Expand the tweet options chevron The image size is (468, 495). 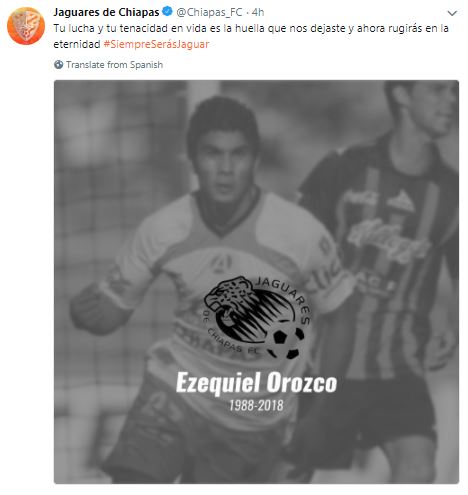(x=452, y=13)
